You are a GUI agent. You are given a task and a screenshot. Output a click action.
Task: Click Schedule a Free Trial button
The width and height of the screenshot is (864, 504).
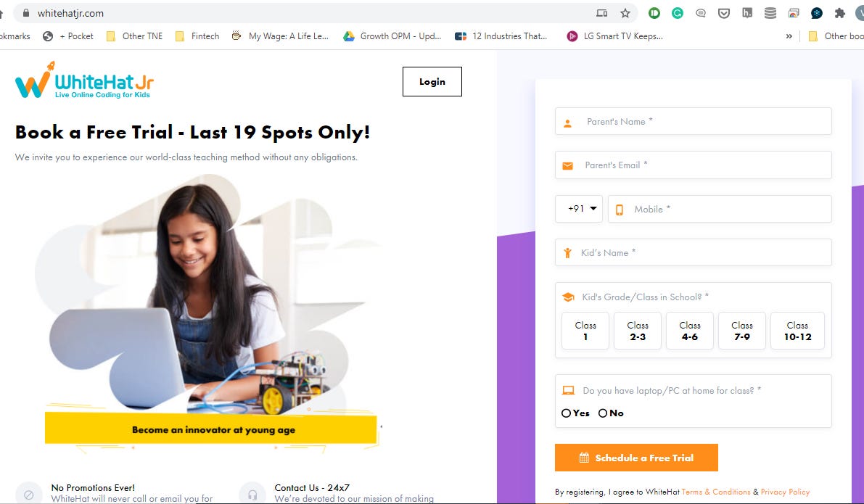636,458
